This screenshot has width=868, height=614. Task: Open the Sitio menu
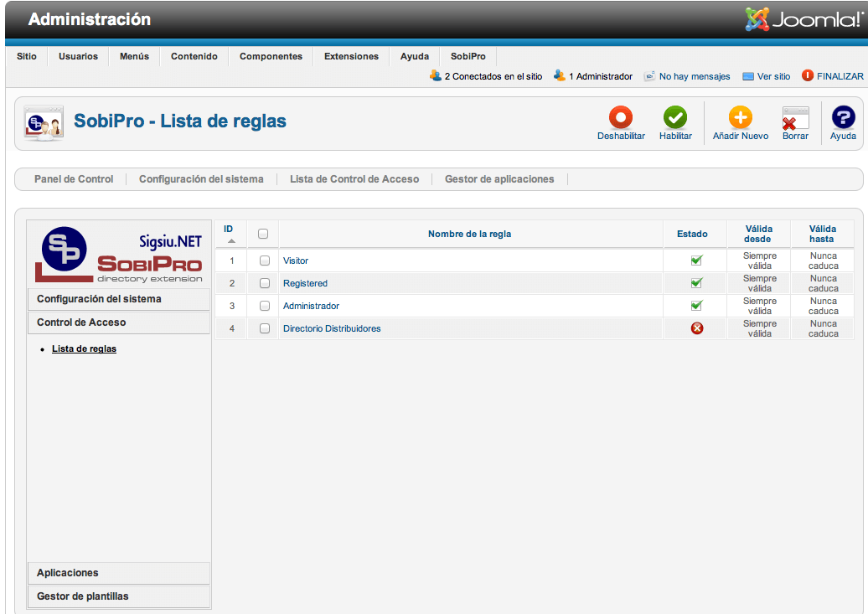point(27,56)
